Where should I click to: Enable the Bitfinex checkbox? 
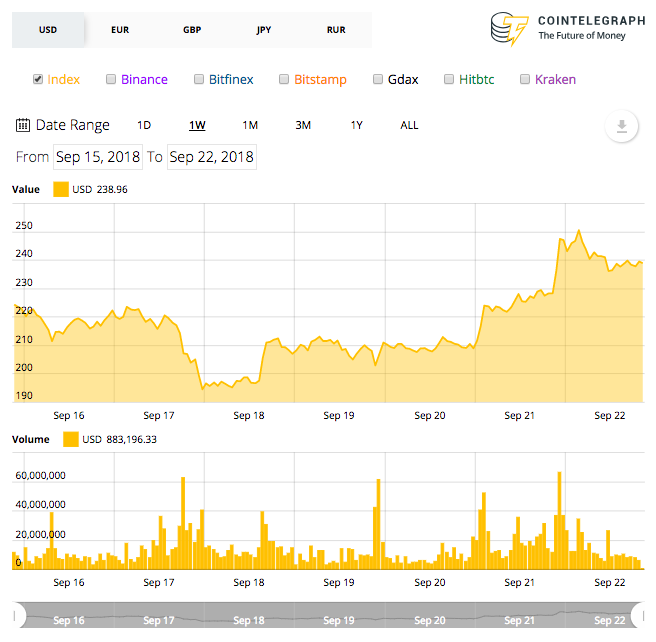199,79
